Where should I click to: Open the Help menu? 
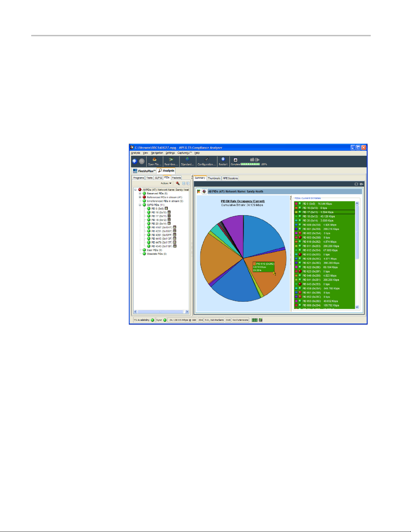pos(197,153)
